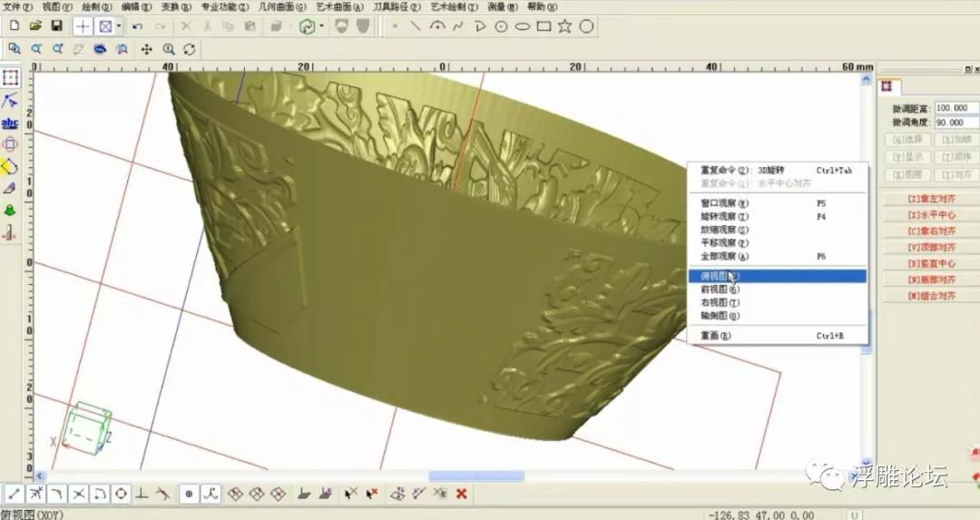980x520 pixels.
Task: Click the Save file icon
Action: pyautogui.click(x=56, y=26)
